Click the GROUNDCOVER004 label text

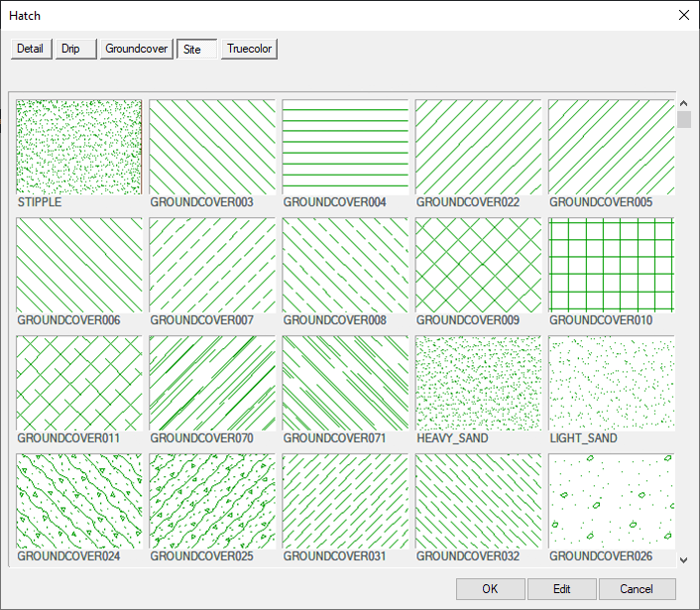(335, 202)
